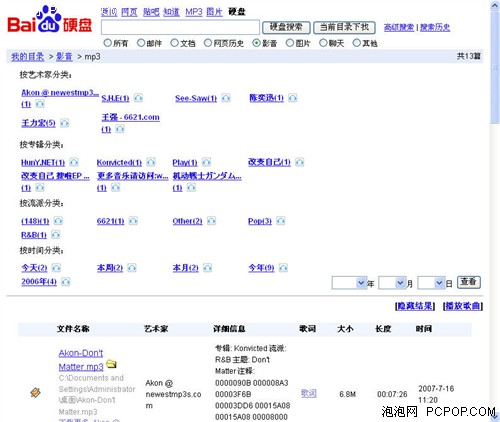Play headphone icon next to See-Saw(1)
The height and width of the screenshot is (422, 500).
tap(226, 98)
